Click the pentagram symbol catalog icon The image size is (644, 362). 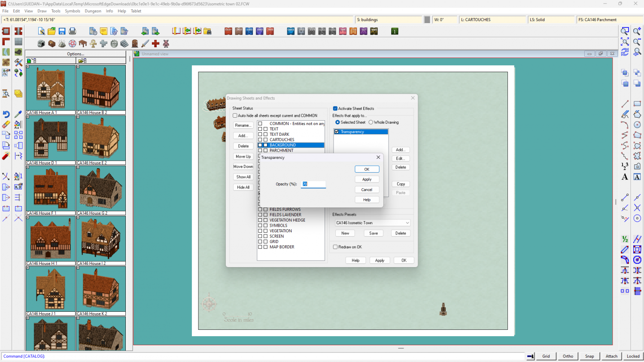coord(73,43)
